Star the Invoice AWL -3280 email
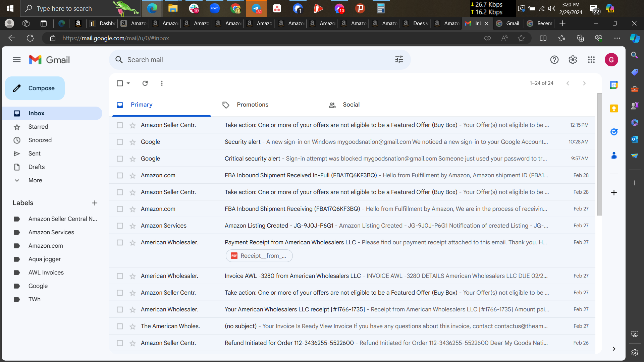The image size is (644, 362). 132,276
